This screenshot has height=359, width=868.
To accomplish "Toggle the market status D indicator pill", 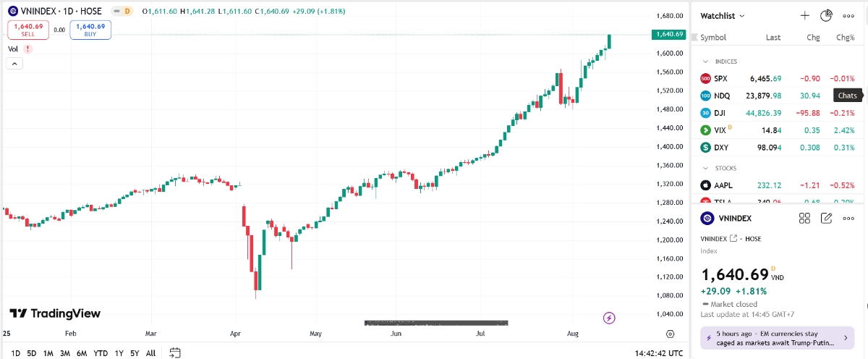I will [x=127, y=12].
